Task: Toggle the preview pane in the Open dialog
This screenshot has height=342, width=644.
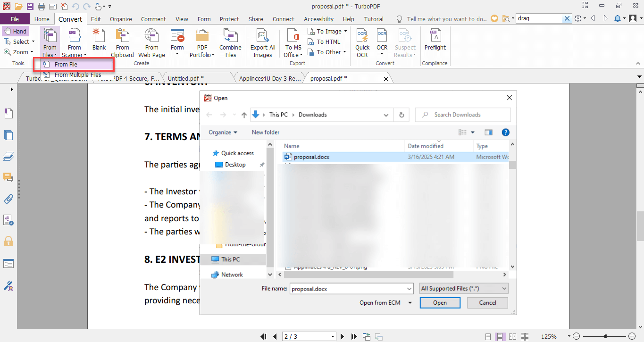Action: pyautogui.click(x=488, y=132)
